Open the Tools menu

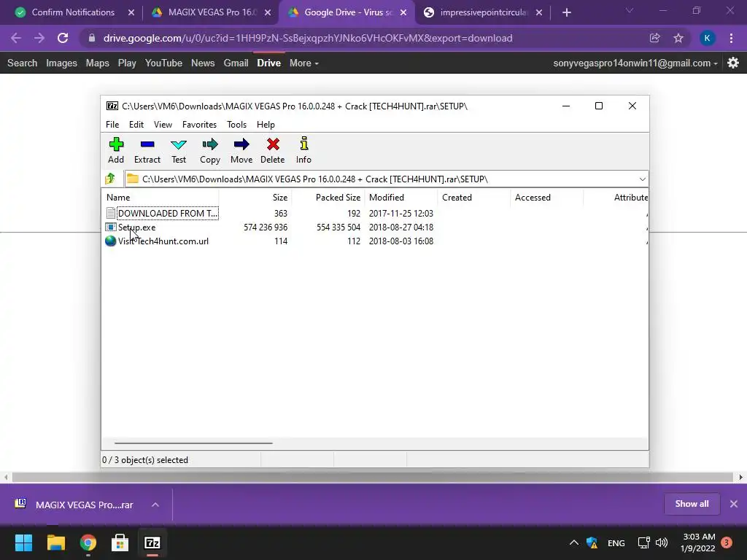[237, 124]
